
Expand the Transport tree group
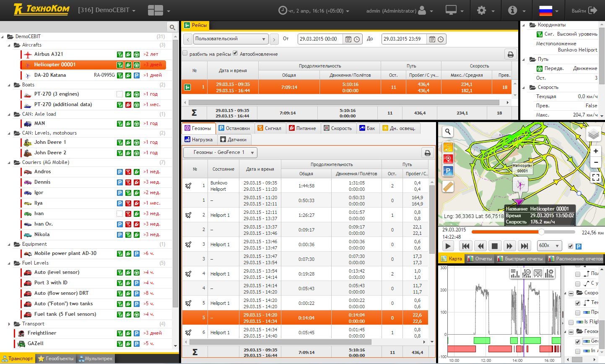pos(9,324)
